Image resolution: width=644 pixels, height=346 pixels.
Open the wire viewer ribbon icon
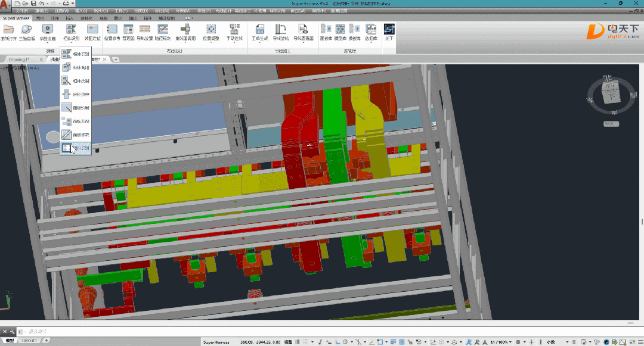point(303,30)
